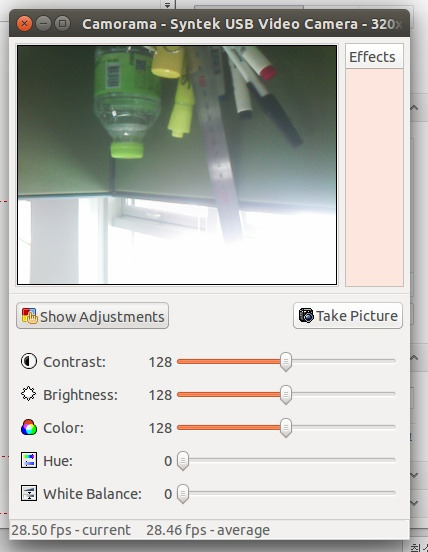This screenshot has height=552, width=428.
Task: Click the Effects column header
Action: pyautogui.click(x=374, y=56)
